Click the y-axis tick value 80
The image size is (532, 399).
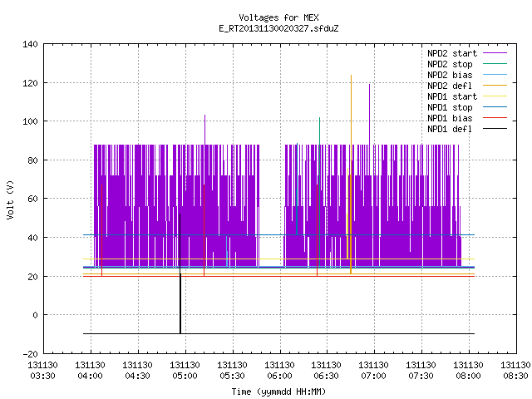32,160
